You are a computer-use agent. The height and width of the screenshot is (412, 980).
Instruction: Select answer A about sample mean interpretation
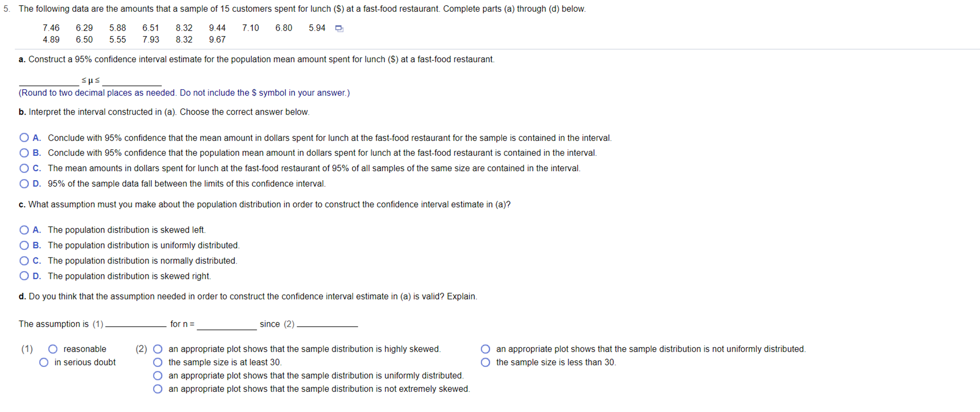tap(24, 137)
